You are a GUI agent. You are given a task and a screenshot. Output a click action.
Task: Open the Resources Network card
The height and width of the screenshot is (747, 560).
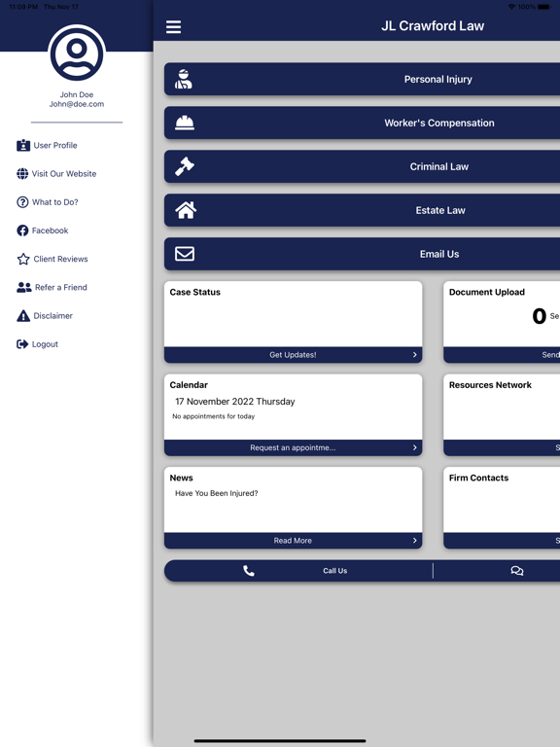[x=502, y=414]
